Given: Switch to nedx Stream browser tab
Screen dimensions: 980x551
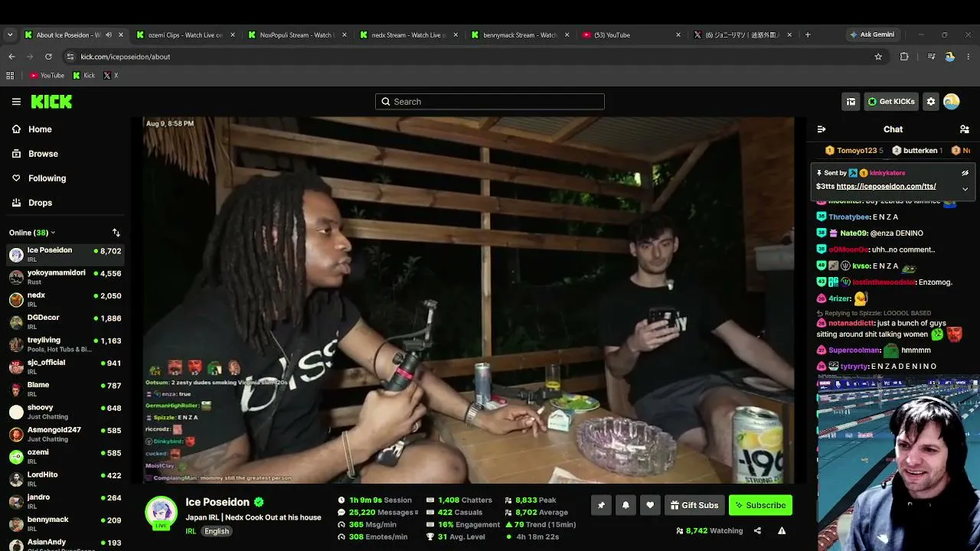Looking at the screenshot, I should point(407,34).
